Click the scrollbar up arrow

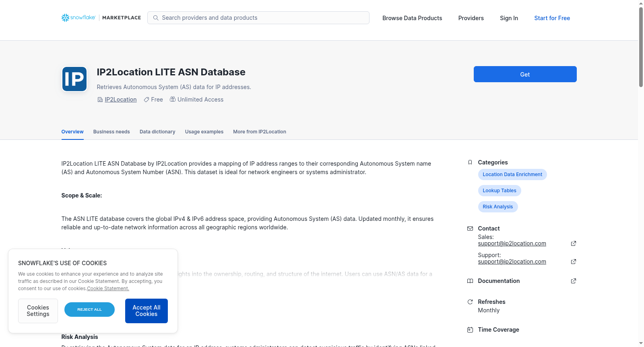[641, 3]
